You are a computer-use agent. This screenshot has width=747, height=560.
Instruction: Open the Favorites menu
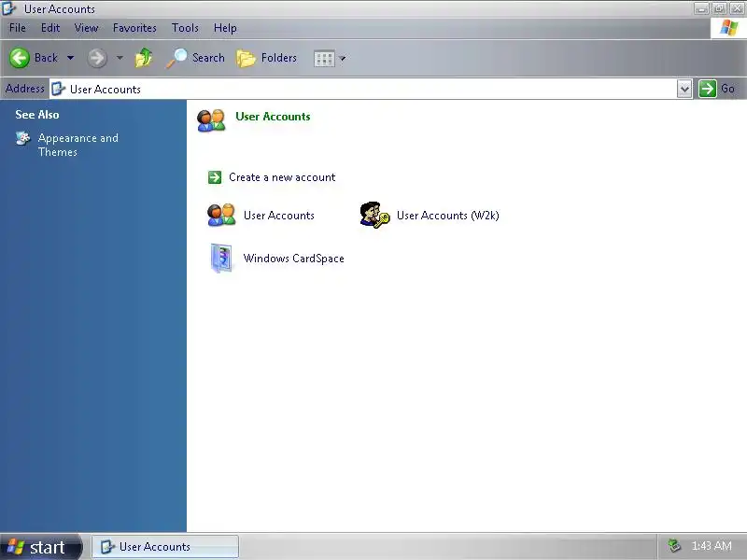[x=134, y=28]
